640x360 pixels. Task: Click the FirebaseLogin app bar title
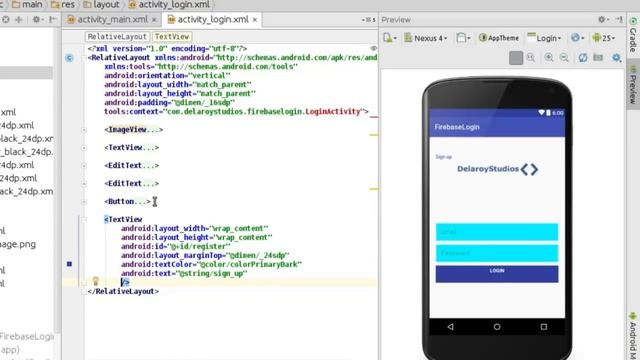coord(457,127)
